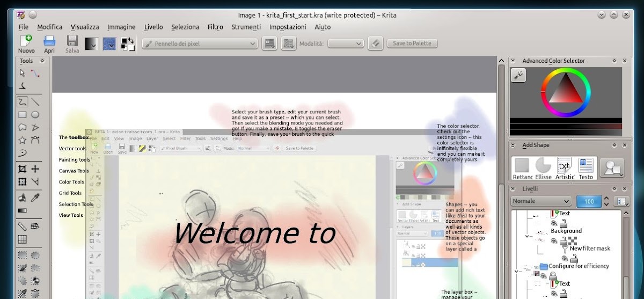644x299 pixels.
Task: Click the color selector settings wrench icon
Action: point(518,76)
